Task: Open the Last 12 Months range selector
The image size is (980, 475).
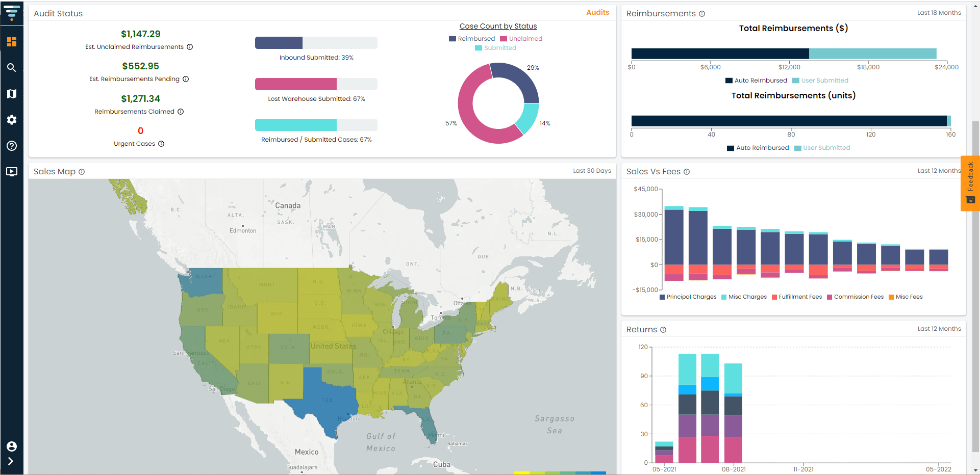Action: (x=939, y=171)
